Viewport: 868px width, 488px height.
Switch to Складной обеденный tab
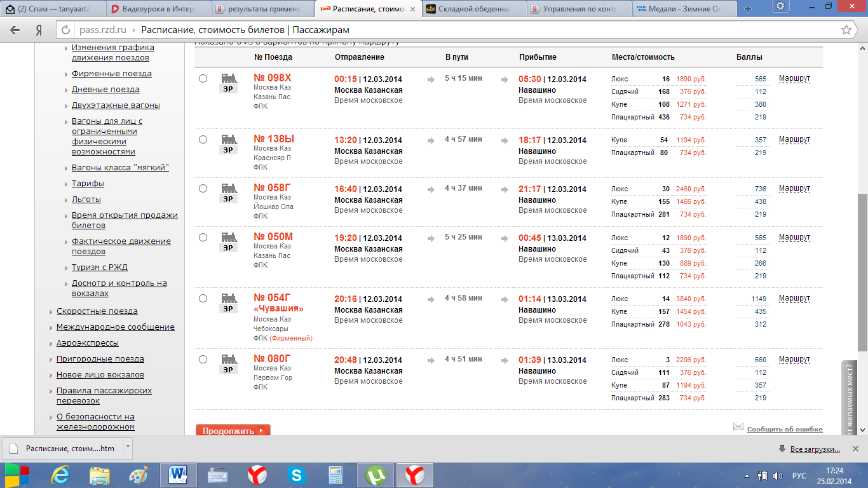[x=474, y=9]
